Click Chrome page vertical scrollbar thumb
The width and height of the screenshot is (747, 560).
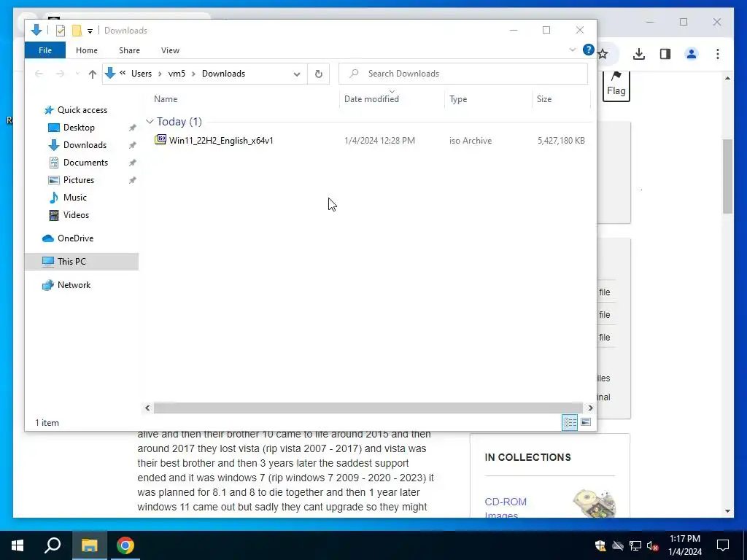[x=727, y=176]
